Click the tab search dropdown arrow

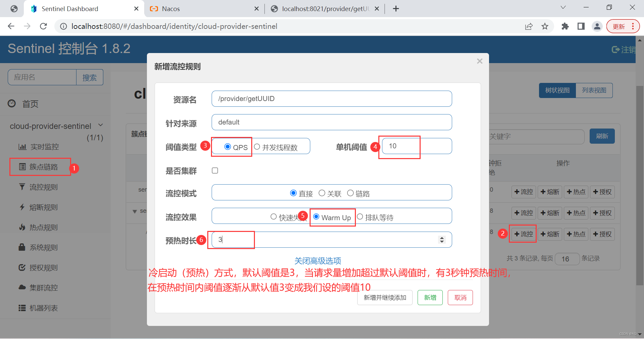[563, 7]
